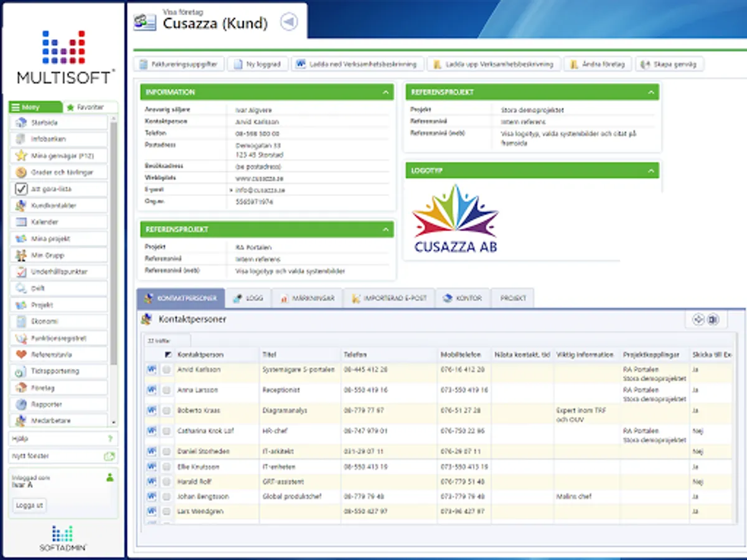Select the Kontaktpersoner tab

(181, 298)
